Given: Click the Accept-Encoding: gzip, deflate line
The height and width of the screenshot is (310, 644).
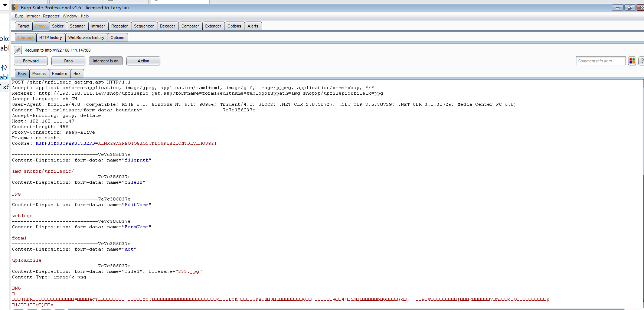Looking at the screenshot, I should pyautogui.click(x=56, y=115).
